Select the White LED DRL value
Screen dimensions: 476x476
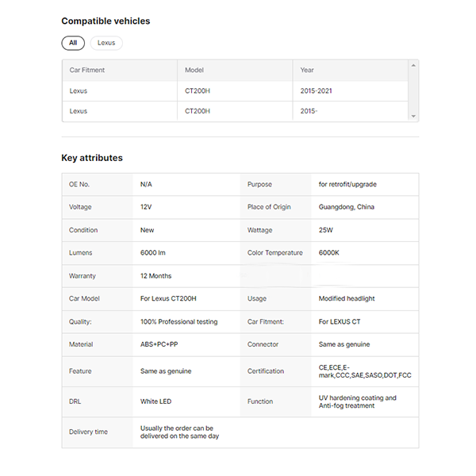(x=155, y=401)
